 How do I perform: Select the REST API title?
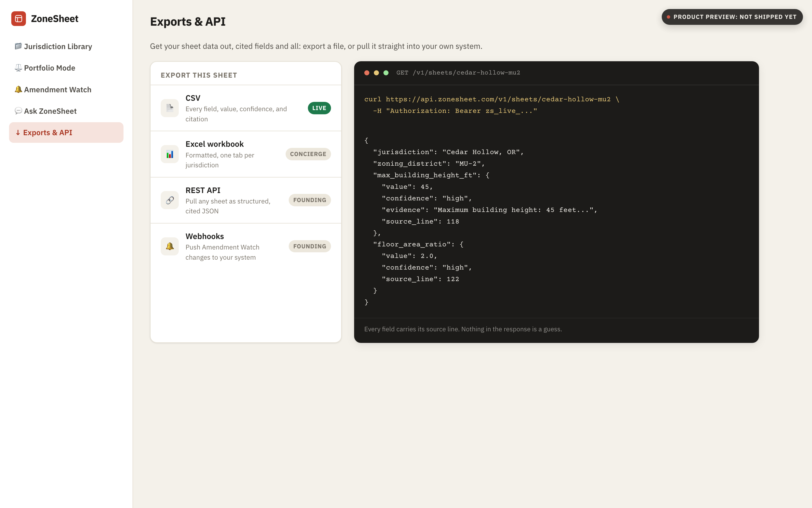pyautogui.click(x=203, y=190)
